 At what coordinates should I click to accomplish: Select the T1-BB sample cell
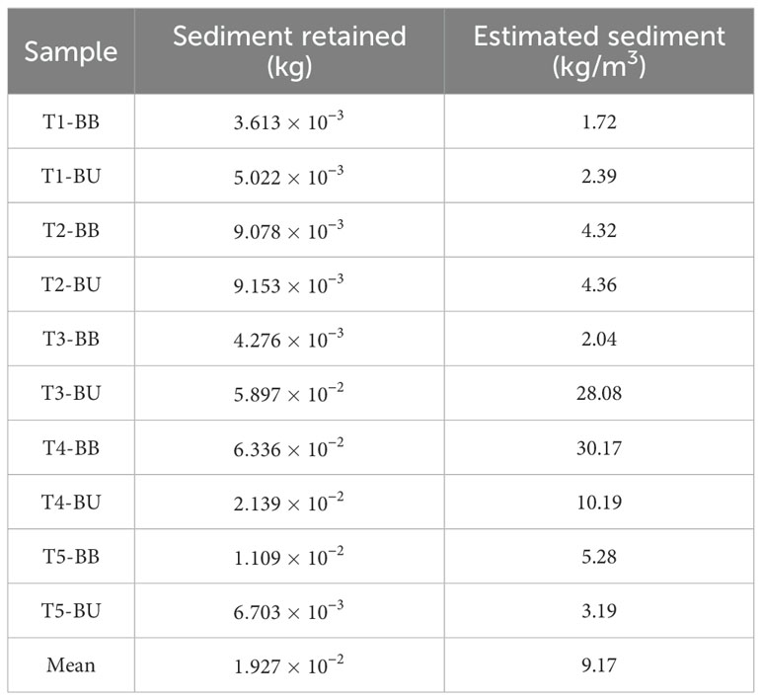point(70,121)
